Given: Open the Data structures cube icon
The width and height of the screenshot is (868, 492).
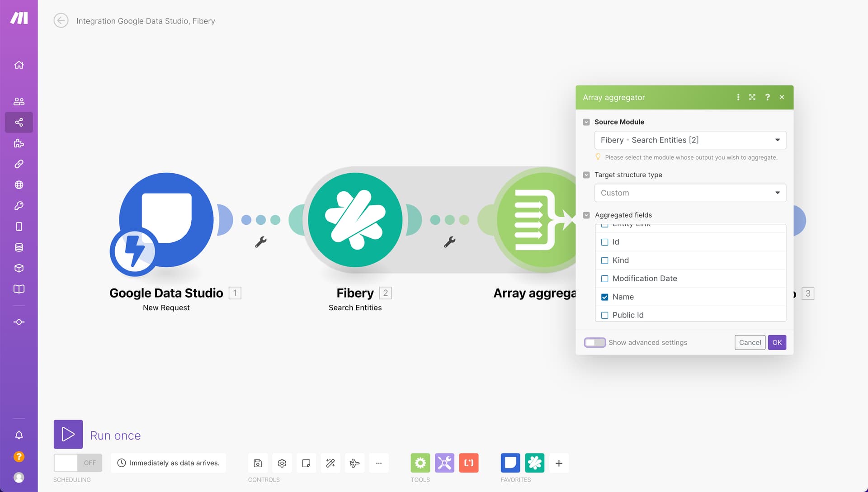Looking at the screenshot, I should pos(19,268).
